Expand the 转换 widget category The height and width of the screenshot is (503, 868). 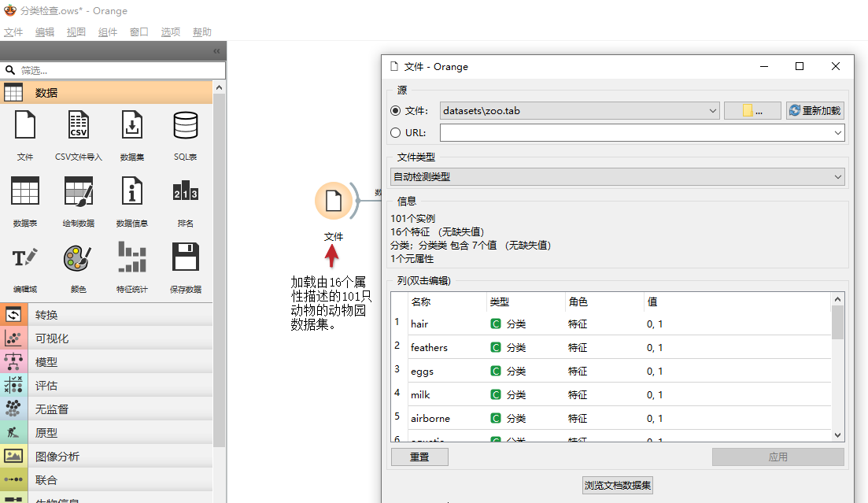(x=106, y=315)
